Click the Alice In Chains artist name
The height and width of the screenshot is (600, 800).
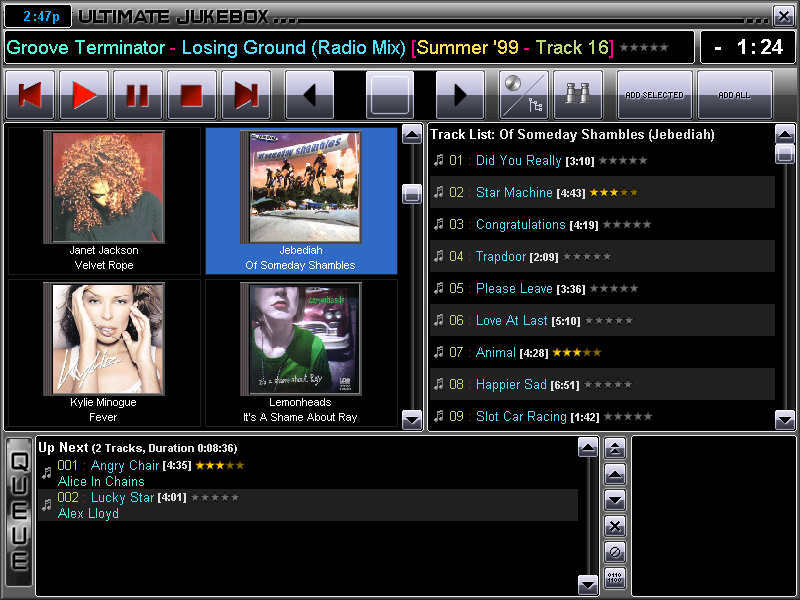(101, 482)
